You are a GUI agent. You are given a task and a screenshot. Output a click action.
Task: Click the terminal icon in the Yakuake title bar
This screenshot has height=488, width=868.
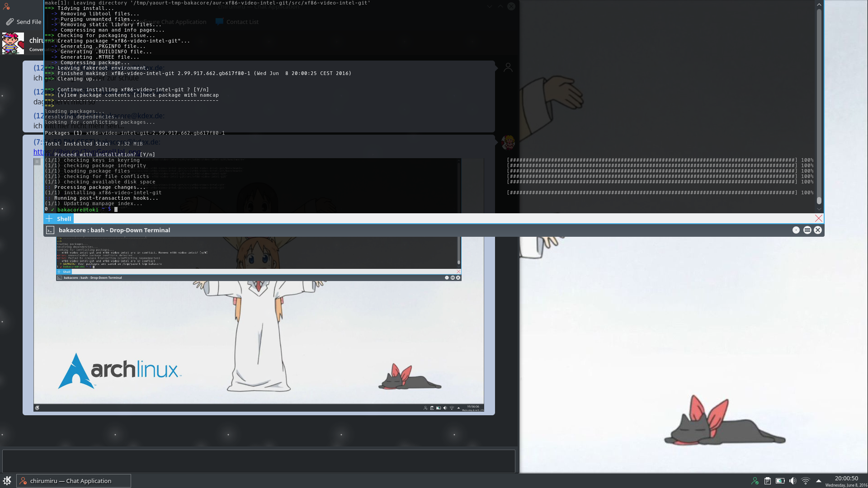[50, 230]
